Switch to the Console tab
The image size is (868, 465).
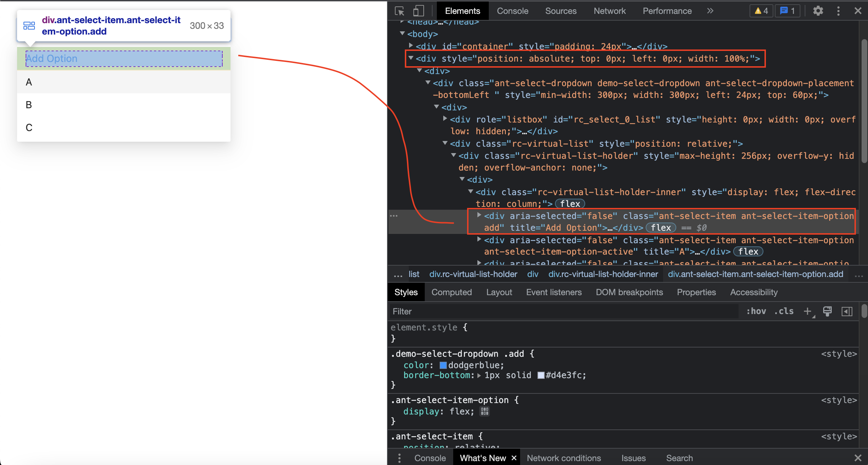(513, 11)
